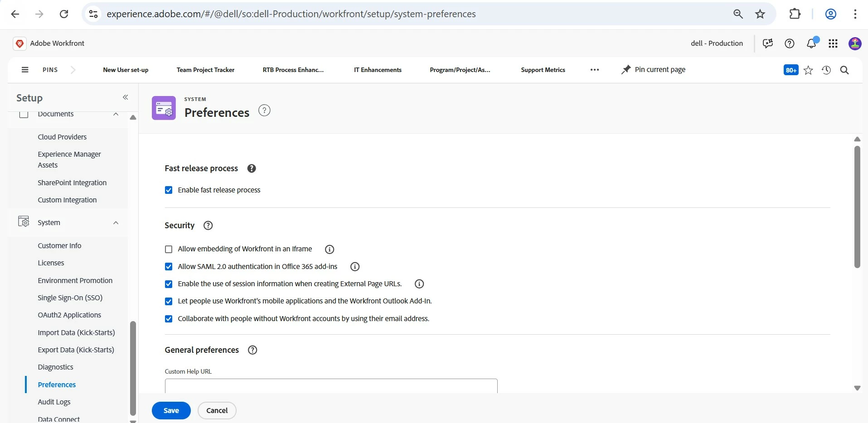Go forward using the browser forward arrow
The width and height of the screenshot is (868, 423).
point(39,14)
